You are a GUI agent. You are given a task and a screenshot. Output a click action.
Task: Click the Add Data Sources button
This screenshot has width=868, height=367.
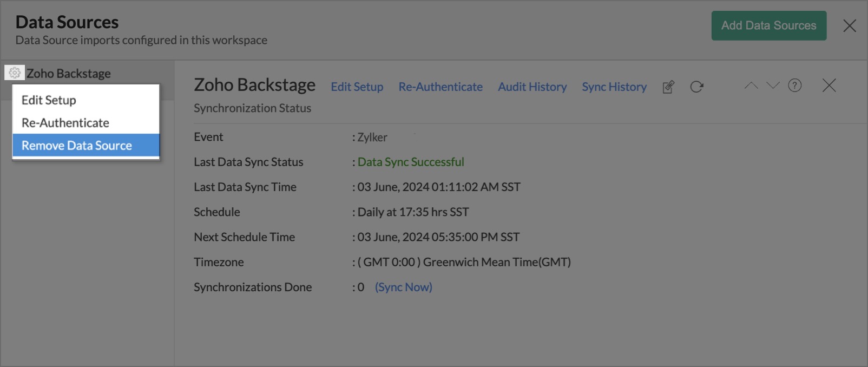(768, 25)
